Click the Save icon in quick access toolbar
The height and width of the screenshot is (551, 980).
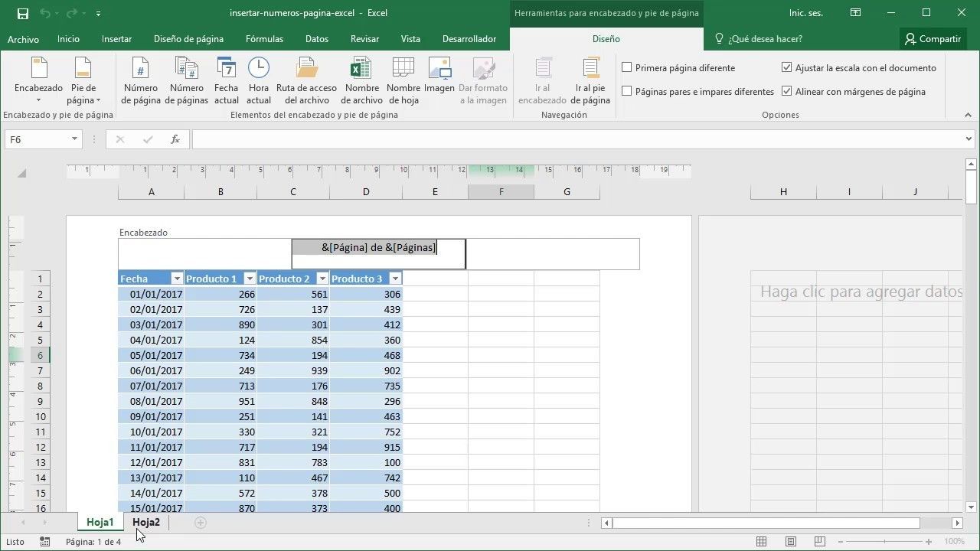coord(22,13)
